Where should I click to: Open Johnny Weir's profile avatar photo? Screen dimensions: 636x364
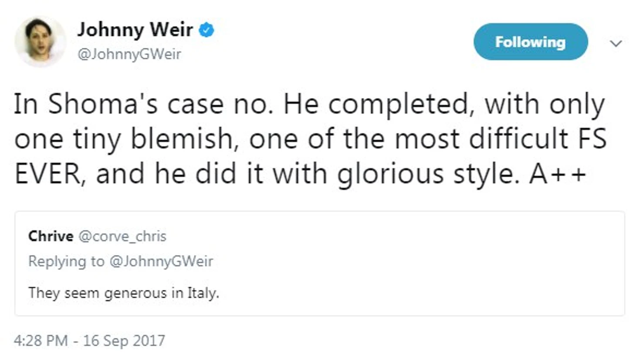click(40, 42)
